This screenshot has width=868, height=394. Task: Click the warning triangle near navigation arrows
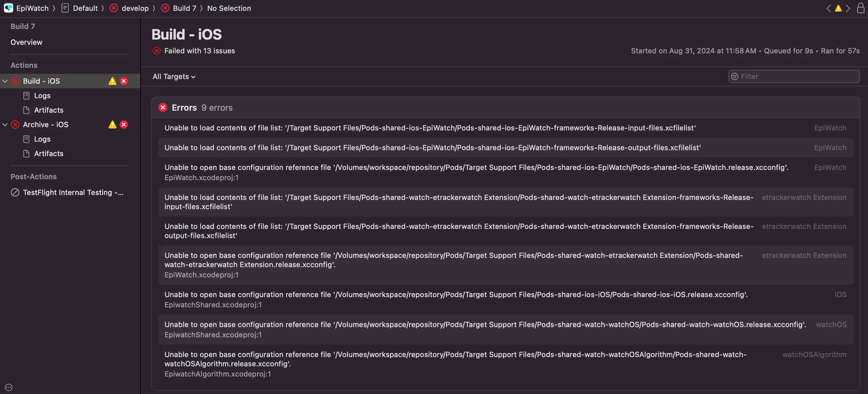[838, 9]
